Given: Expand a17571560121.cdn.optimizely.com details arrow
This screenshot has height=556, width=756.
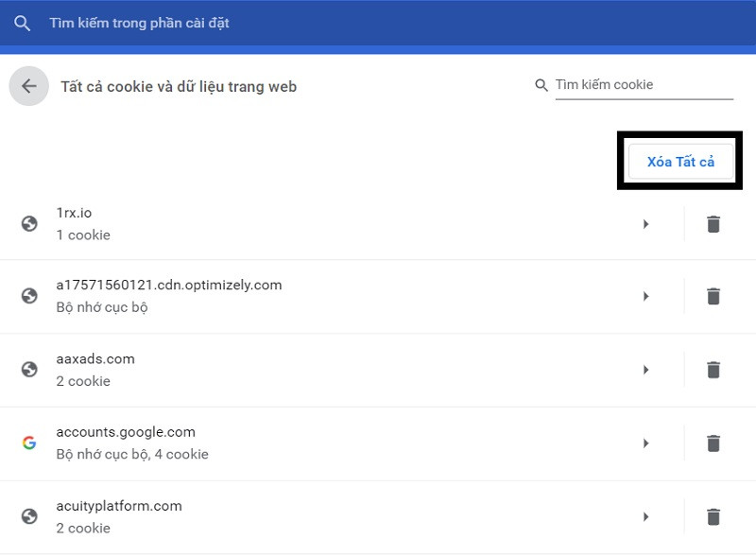Looking at the screenshot, I should (x=646, y=296).
